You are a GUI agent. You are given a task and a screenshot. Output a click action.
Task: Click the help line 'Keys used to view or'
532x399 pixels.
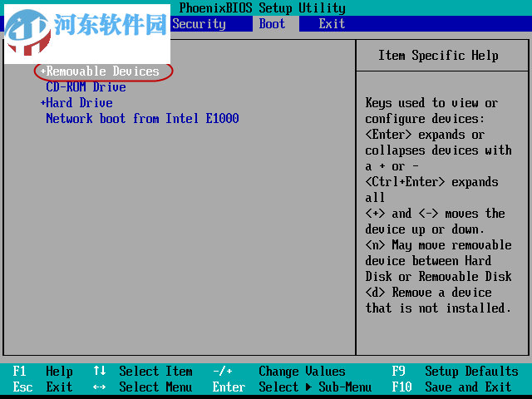click(431, 103)
